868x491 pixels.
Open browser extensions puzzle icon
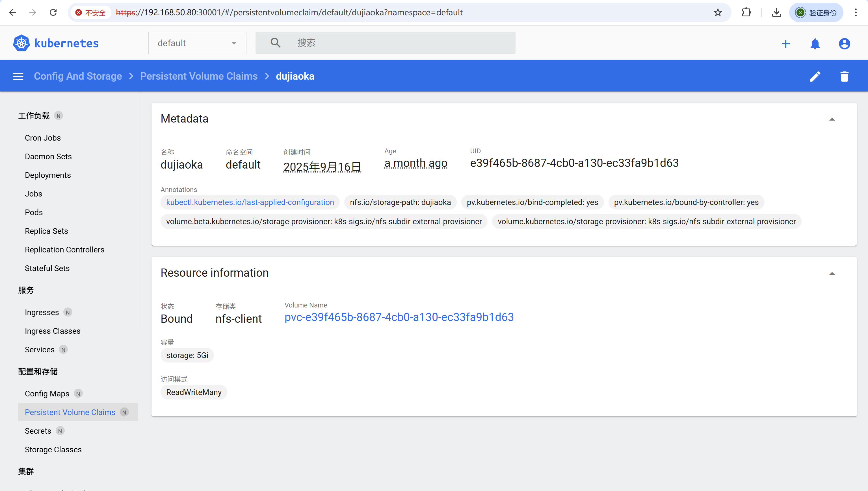pyautogui.click(x=746, y=13)
